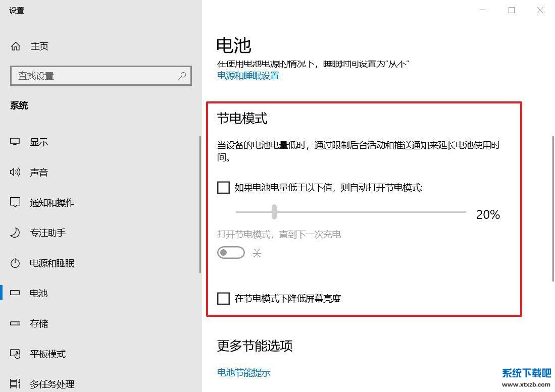
Task: Click the Sound (声音) speaker icon
Action: [x=15, y=172]
